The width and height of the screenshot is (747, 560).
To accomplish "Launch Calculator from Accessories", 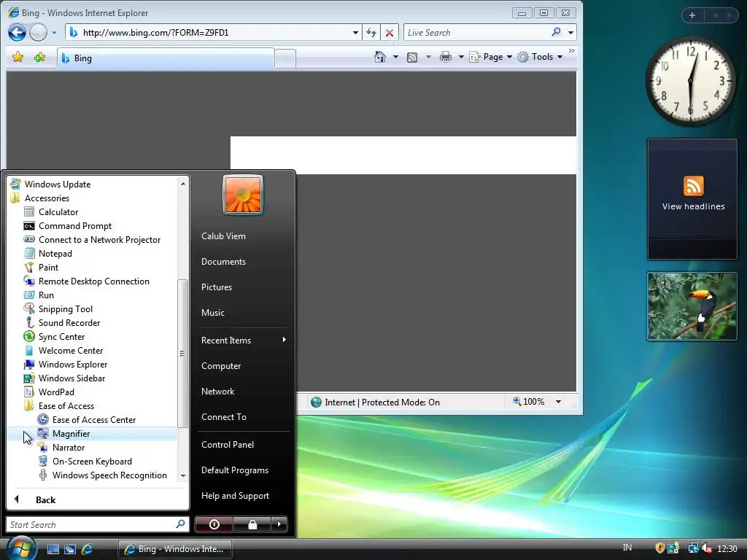I will (58, 212).
